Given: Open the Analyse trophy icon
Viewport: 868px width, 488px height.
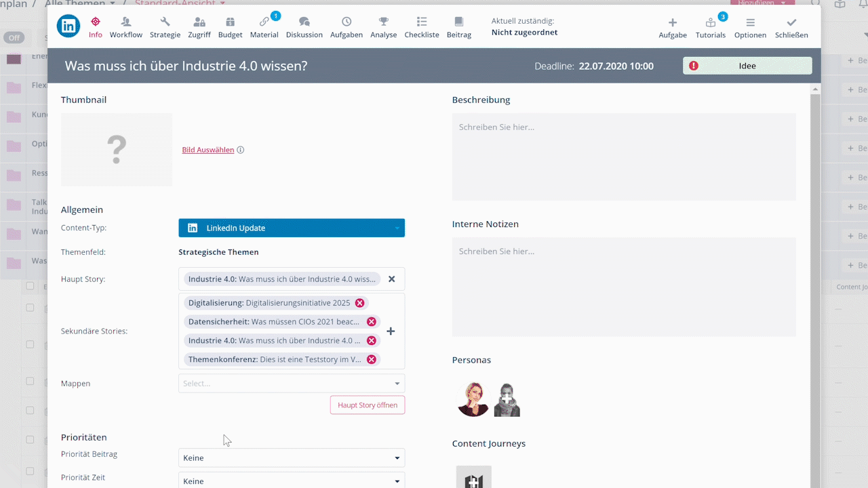Looking at the screenshot, I should [x=383, y=22].
